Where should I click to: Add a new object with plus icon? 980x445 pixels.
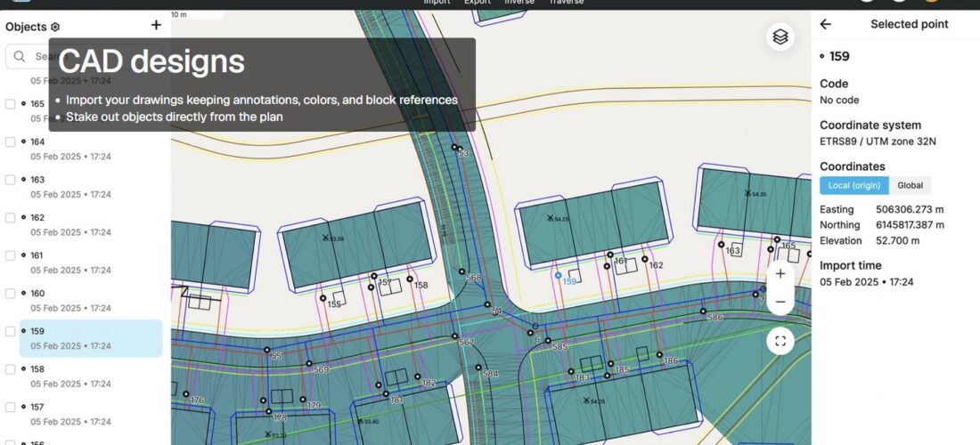pos(157,26)
